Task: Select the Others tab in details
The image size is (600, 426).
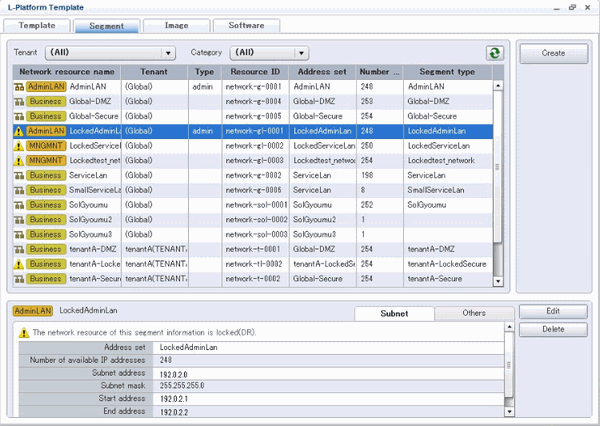Action: coord(473,313)
